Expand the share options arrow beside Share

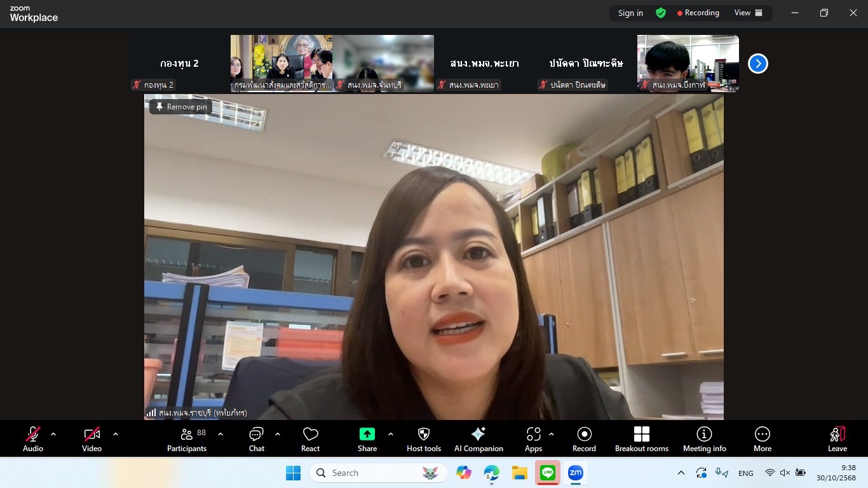click(x=390, y=434)
